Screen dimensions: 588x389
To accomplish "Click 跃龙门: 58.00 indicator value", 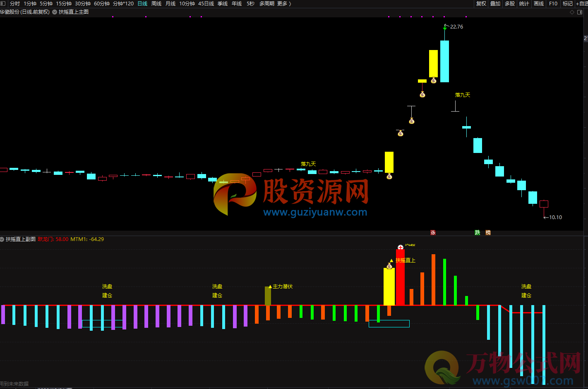I will [53, 239].
